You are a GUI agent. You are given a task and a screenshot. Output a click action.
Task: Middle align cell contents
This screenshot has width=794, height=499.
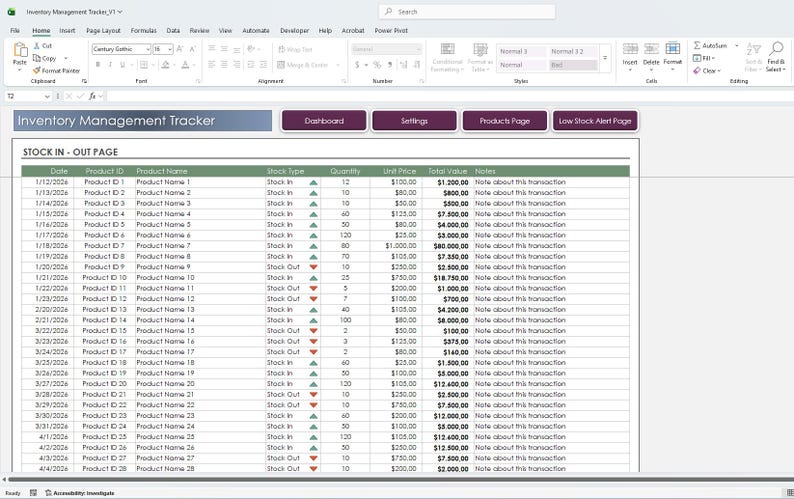224,49
